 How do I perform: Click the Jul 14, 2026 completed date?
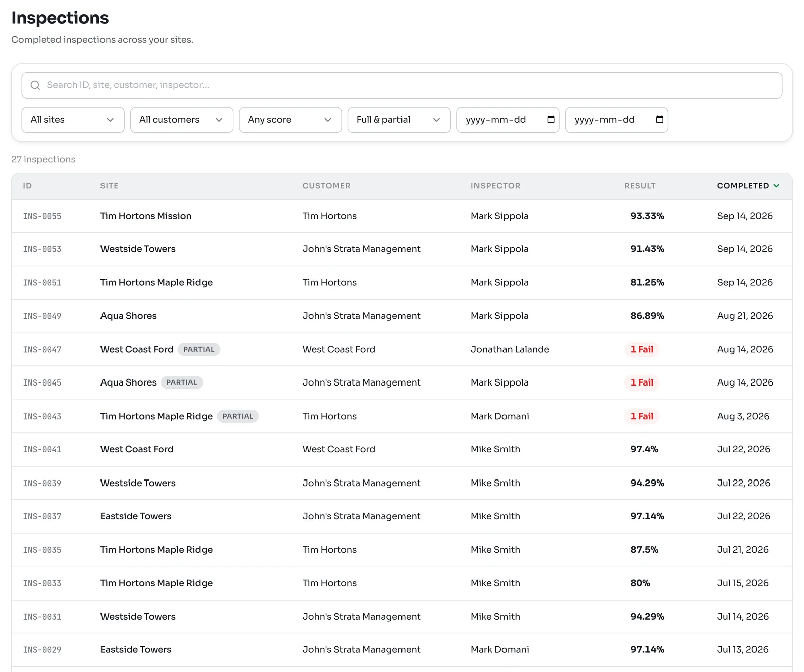(743, 617)
